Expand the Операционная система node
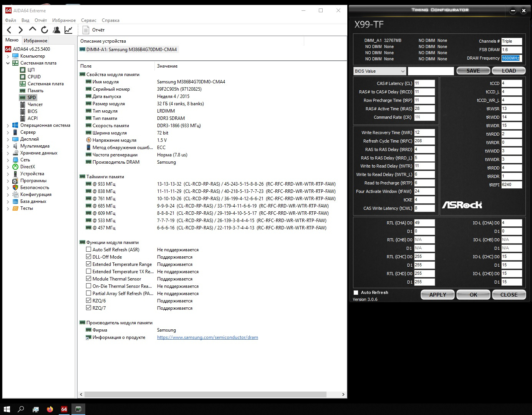 pyautogui.click(x=8, y=125)
